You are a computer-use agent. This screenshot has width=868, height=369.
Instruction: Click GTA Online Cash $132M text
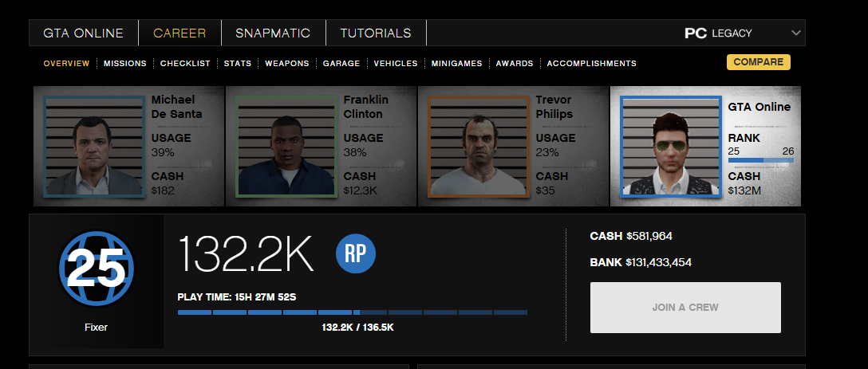744,183
